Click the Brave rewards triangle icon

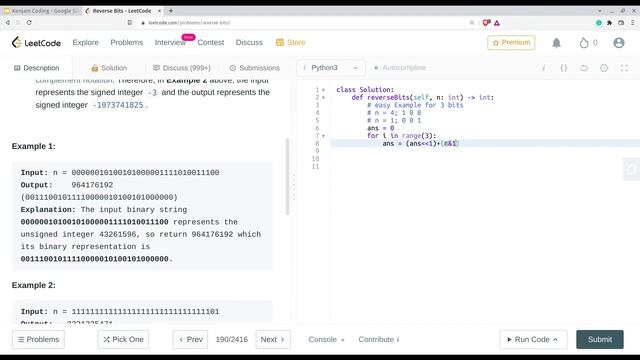click(497, 23)
